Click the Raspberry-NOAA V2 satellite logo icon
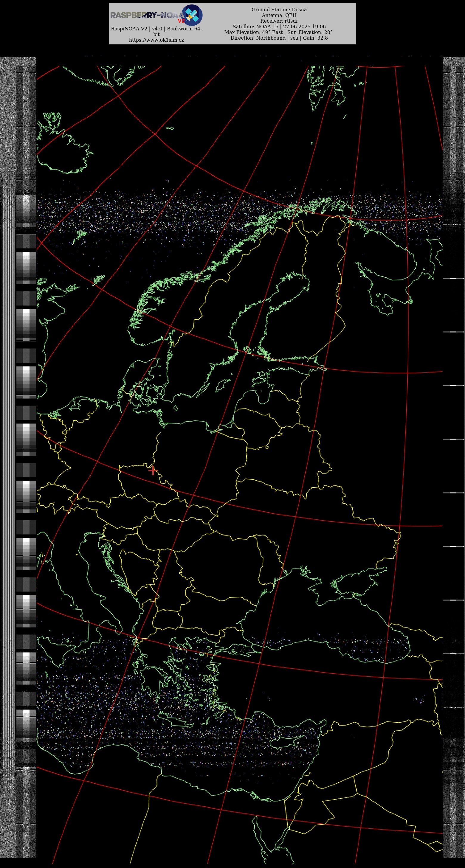Image resolution: width=465 pixels, height=868 pixels. pyautogui.click(x=192, y=15)
